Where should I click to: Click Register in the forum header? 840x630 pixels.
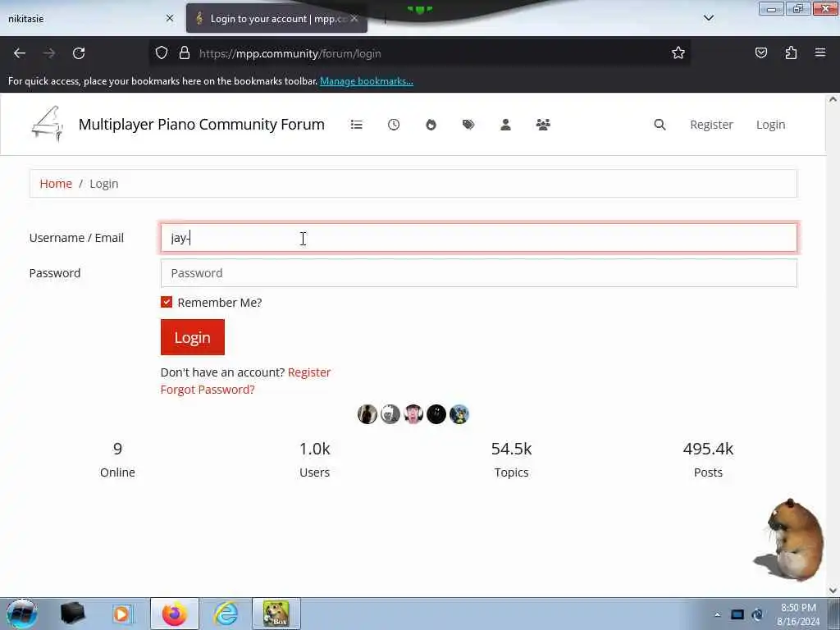click(711, 125)
